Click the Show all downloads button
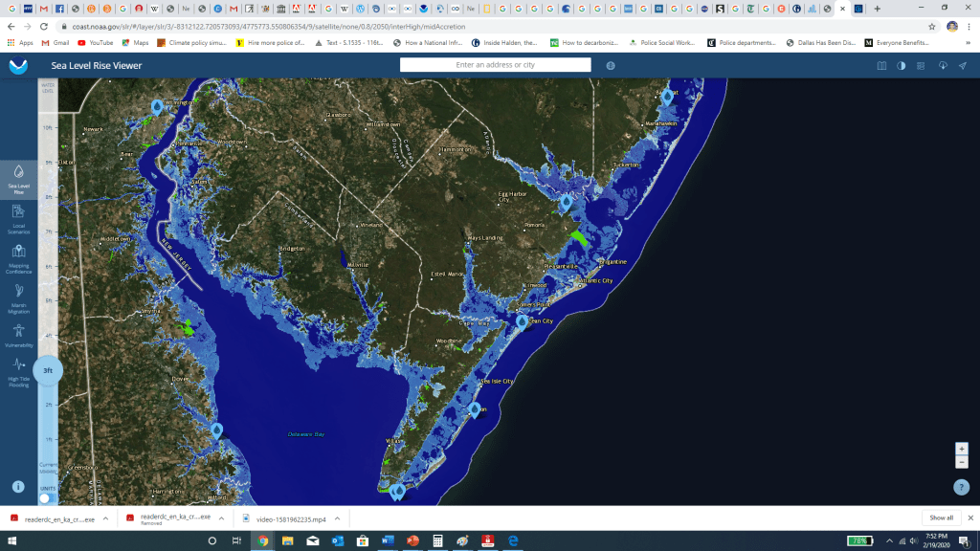The image size is (980, 551). [942, 518]
